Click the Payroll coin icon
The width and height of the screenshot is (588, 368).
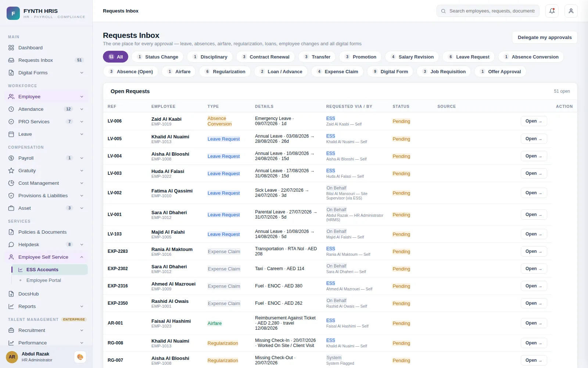[x=11, y=158]
